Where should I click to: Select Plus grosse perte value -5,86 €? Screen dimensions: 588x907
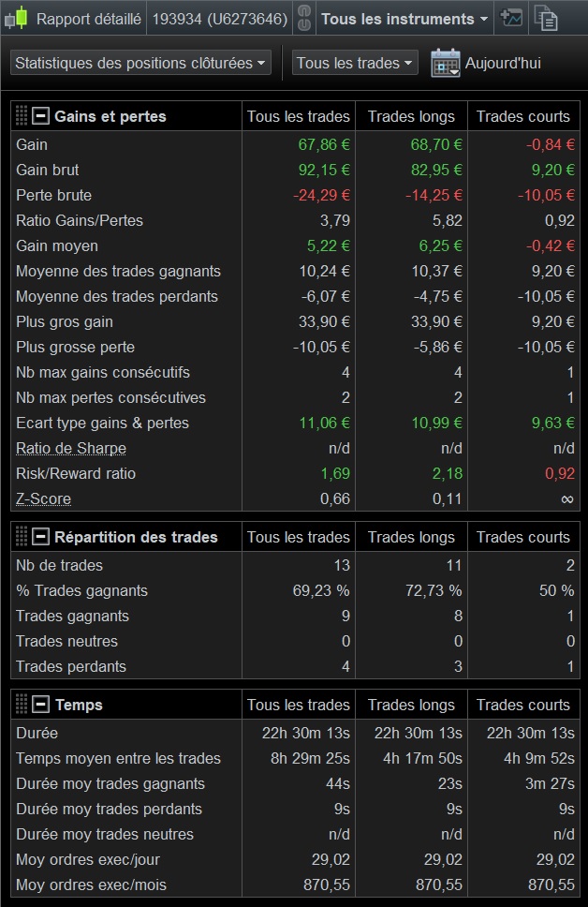click(x=437, y=347)
